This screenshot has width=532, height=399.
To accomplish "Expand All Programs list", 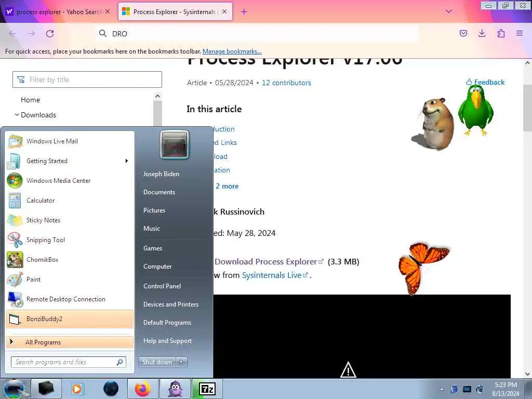I will pos(70,342).
